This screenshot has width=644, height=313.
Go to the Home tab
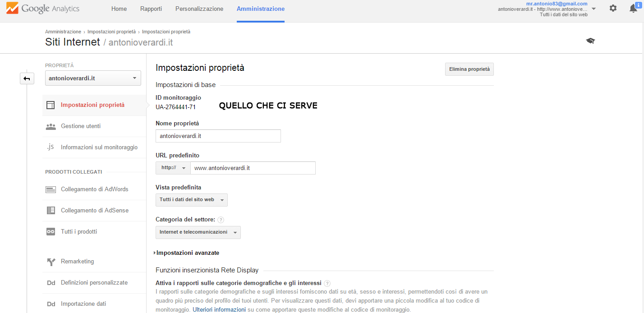(119, 9)
